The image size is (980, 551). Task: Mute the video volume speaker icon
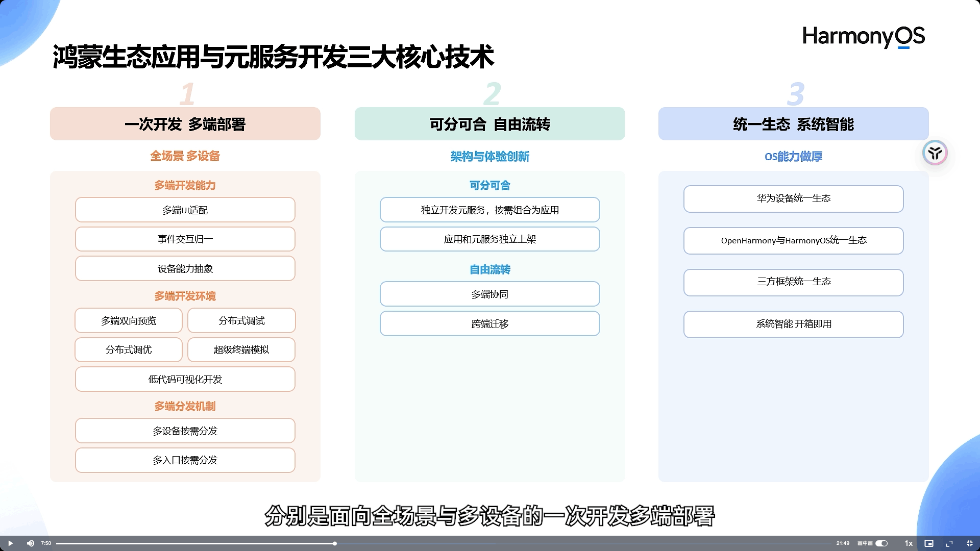tap(31, 543)
